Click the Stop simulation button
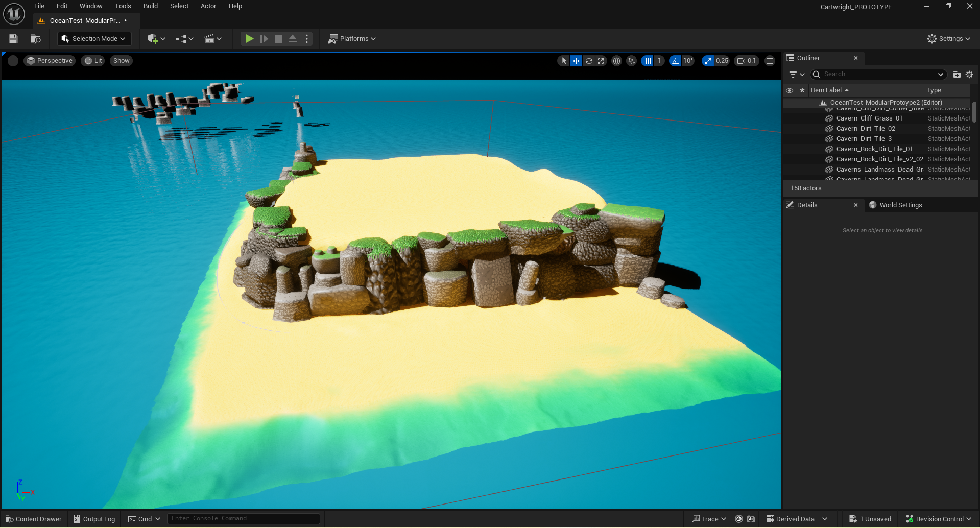This screenshot has height=528, width=980. tap(278, 39)
